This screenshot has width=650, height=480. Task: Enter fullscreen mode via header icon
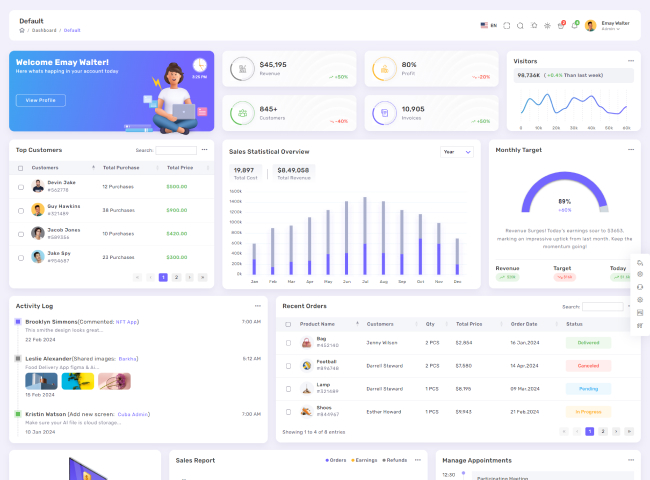(507, 25)
